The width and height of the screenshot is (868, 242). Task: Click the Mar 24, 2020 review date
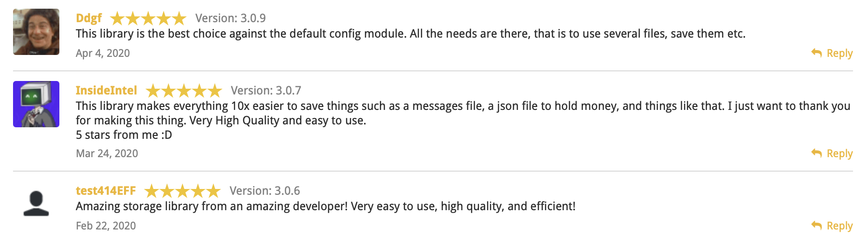[107, 153]
